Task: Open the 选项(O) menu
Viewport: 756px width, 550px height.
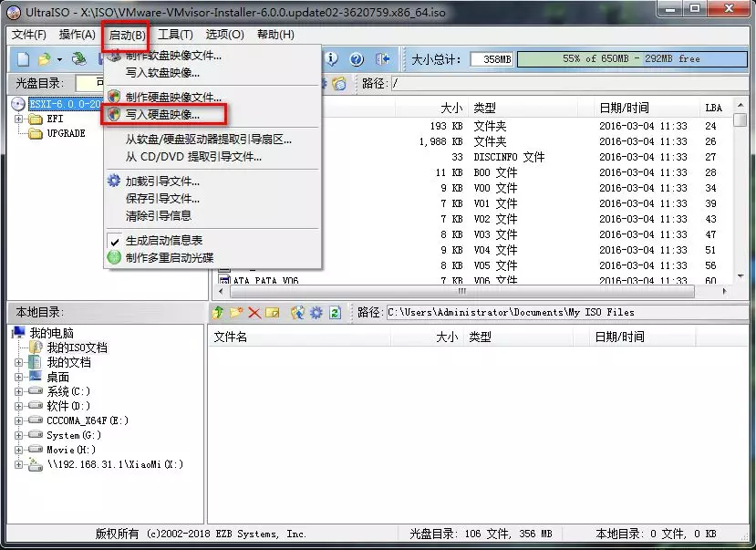Action: click(x=224, y=35)
